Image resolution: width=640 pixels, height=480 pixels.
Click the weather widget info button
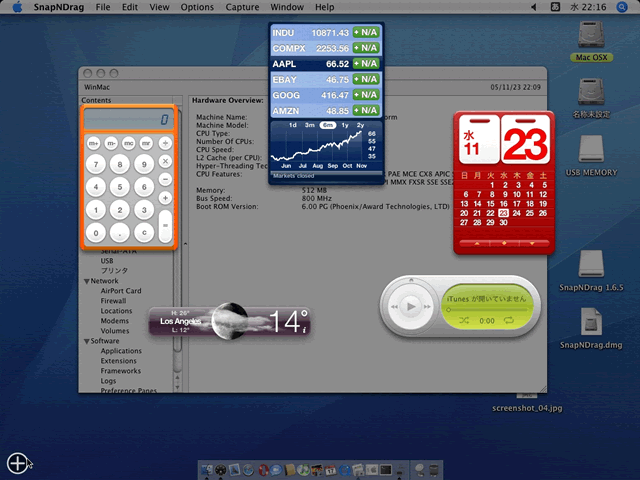(x=304, y=330)
